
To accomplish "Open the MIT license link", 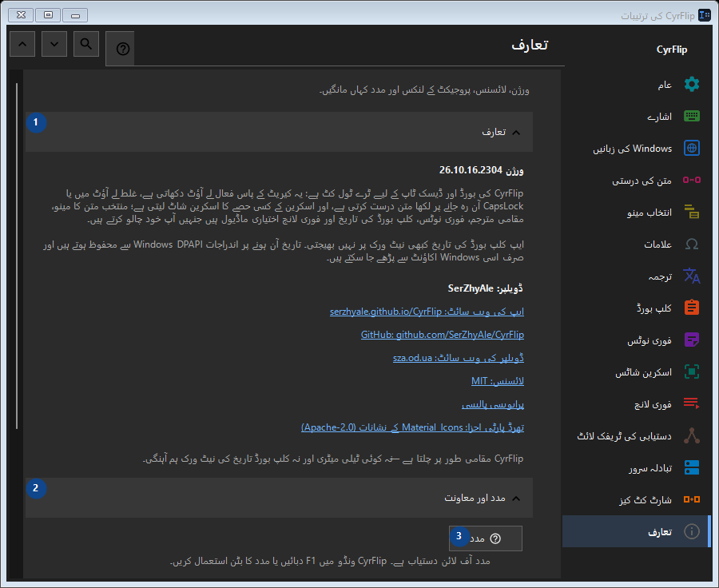I will (x=498, y=381).
